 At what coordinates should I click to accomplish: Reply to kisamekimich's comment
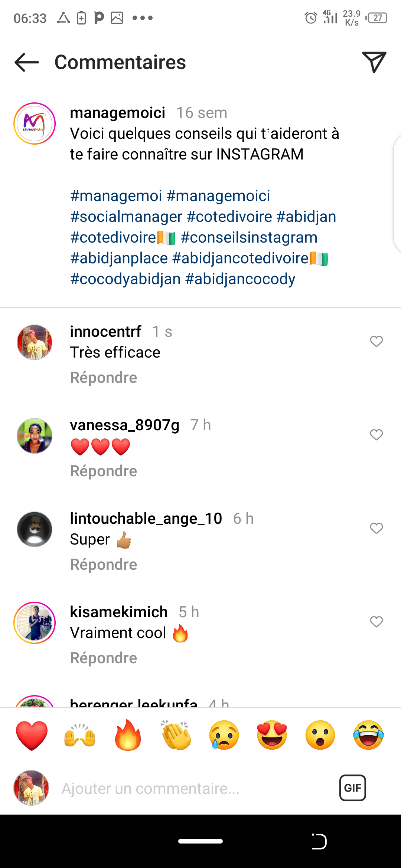104,658
